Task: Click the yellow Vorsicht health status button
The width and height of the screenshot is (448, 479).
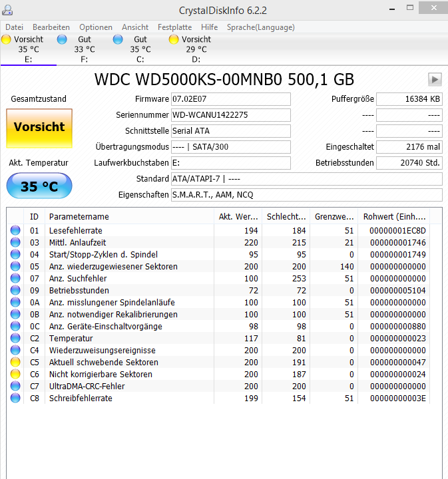Action: coord(39,128)
